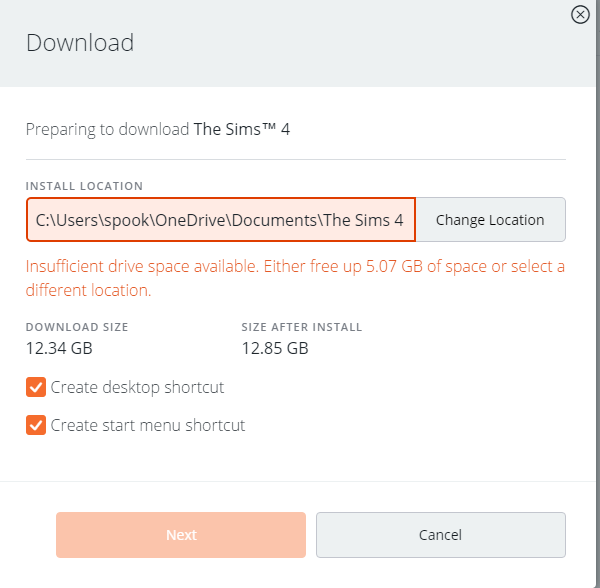Screen dimensions: 600x588
Task: Hit the Next button
Action: click(x=181, y=535)
